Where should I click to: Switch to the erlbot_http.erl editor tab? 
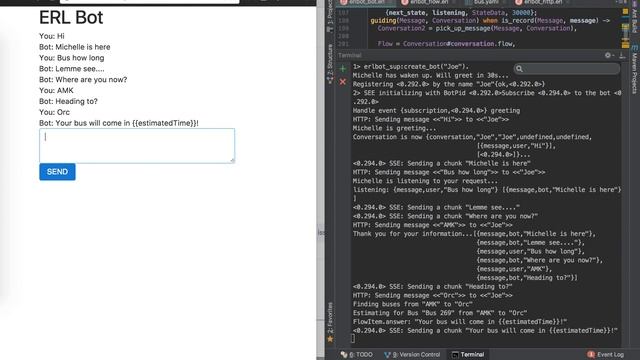(x=540, y=2)
